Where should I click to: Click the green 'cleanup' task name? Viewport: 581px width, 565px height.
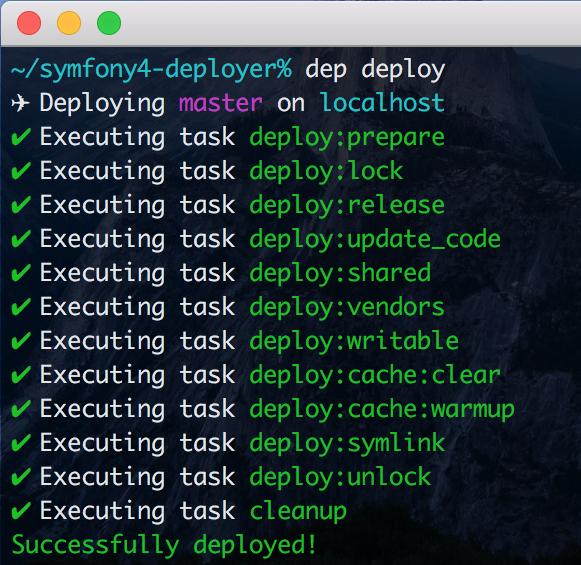click(x=298, y=512)
